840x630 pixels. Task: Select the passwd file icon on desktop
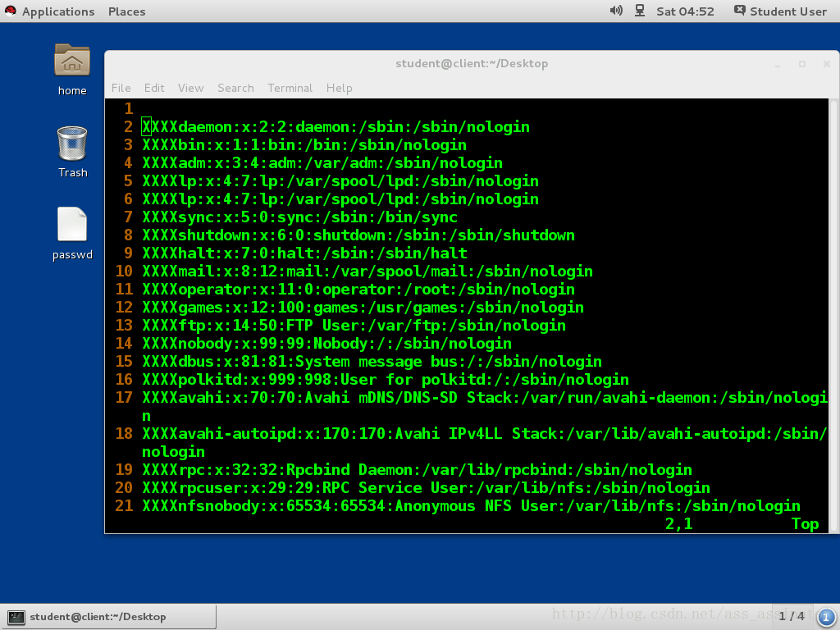click(72, 224)
